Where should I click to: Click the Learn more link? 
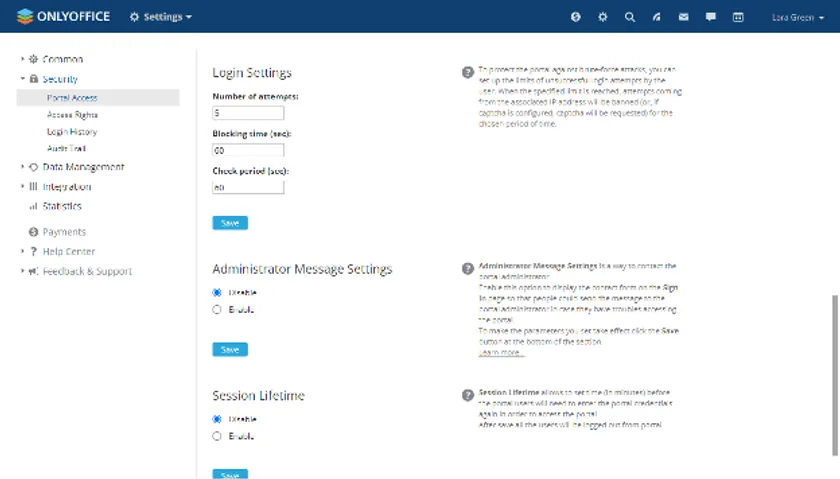501,353
